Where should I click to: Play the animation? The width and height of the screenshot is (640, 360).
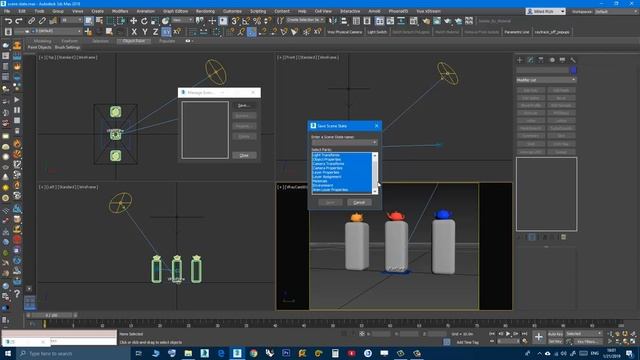click(x=508, y=334)
